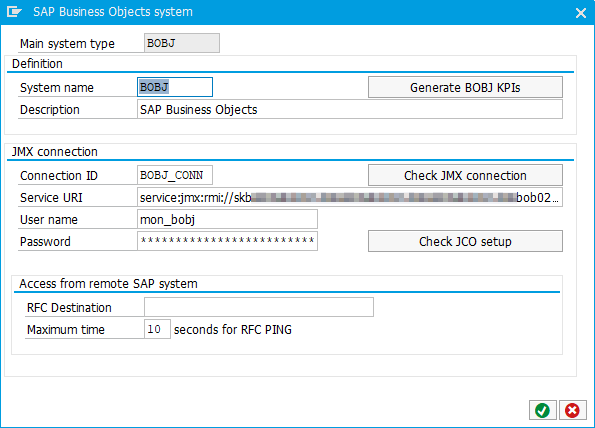Open the dialog menu icon in title bar
This screenshot has width=595, height=428.
click(x=14, y=12)
